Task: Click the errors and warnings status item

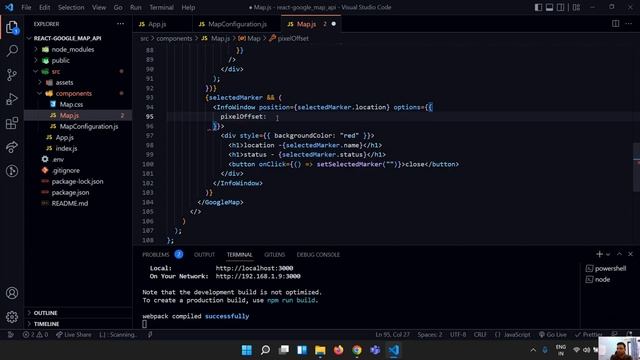Action: 36,335
